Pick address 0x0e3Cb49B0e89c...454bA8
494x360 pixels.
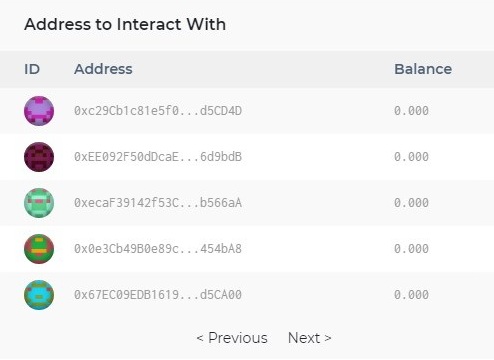[x=158, y=249]
